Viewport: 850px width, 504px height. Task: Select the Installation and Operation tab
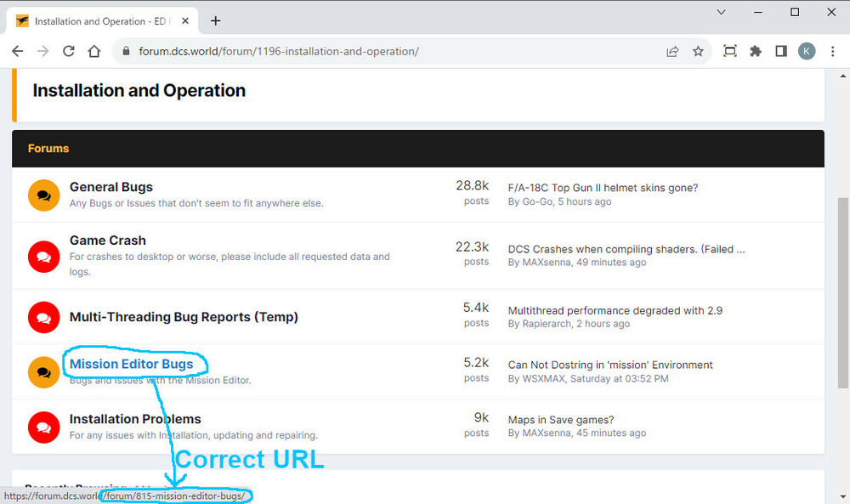(x=103, y=20)
